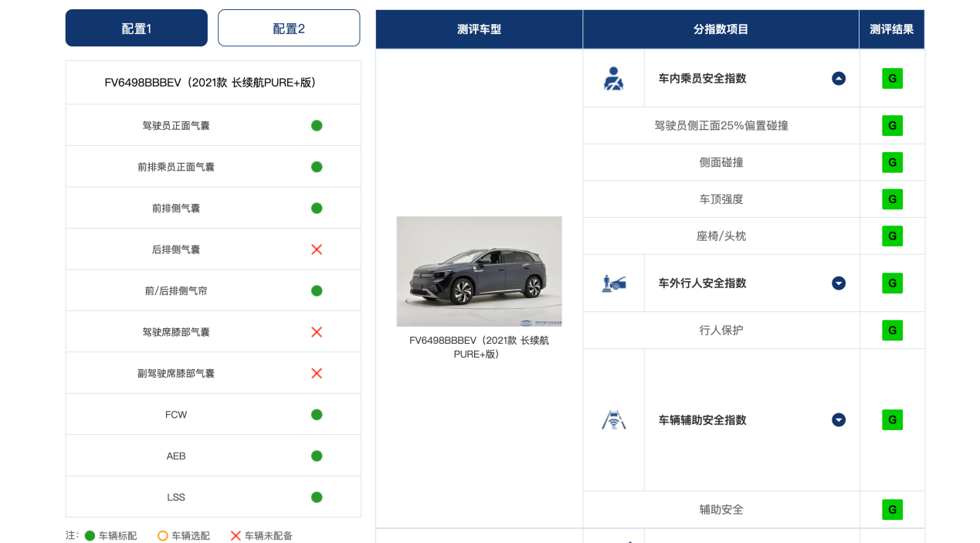Click the FCW label
980x543 pixels.
pyautogui.click(x=176, y=415)
